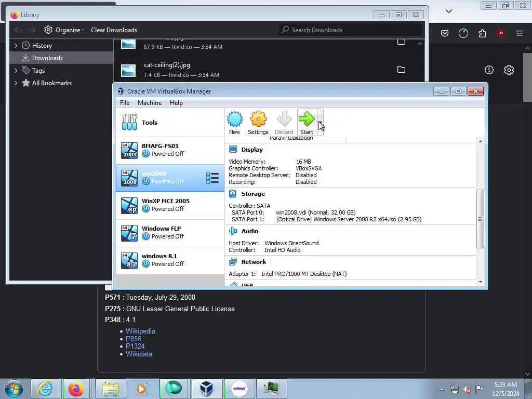532x399 pixels.
Task: Open the File menu in VirtualBox
Action: point(125,103)
